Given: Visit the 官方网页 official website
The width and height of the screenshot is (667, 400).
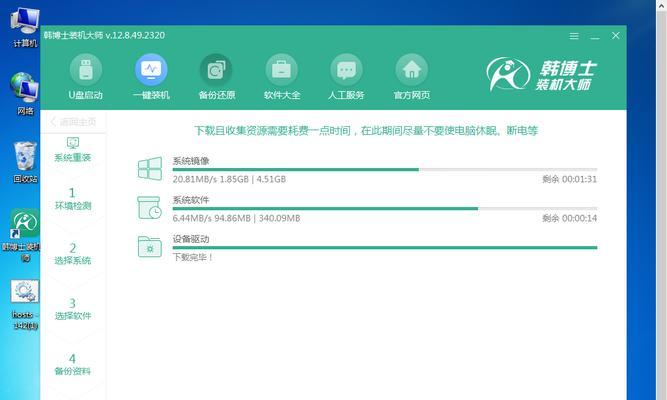Looking at the screenshot, I should (411, 77).
